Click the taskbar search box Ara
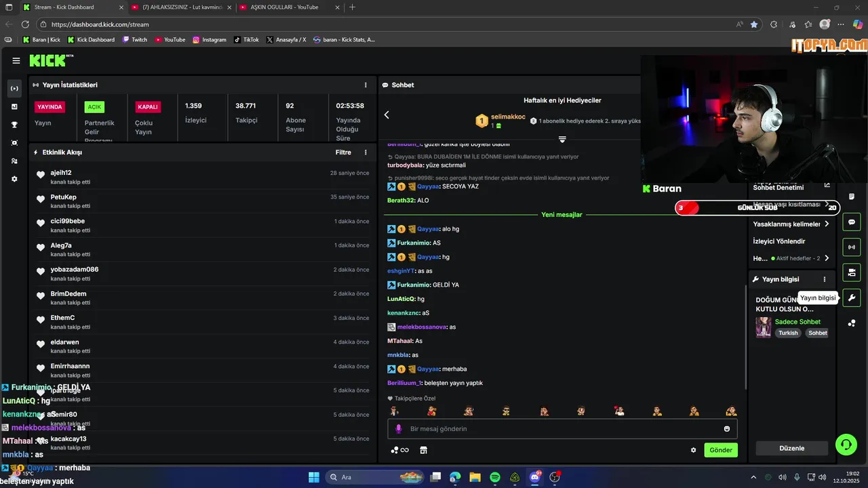The width and height of the screenshot is (868, 488). tap(375, 477)
